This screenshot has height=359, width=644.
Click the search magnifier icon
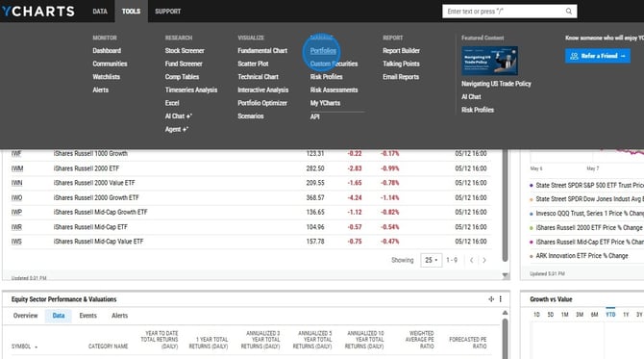point(568,12)
